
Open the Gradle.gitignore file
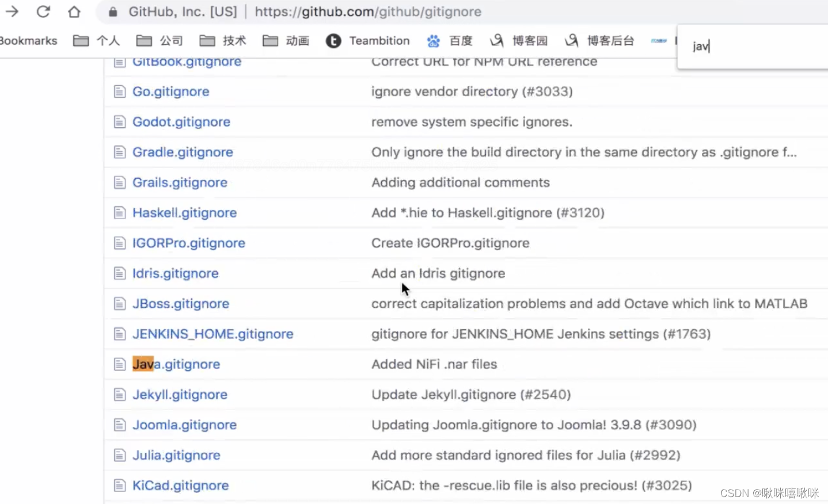(x=183, y=152)
